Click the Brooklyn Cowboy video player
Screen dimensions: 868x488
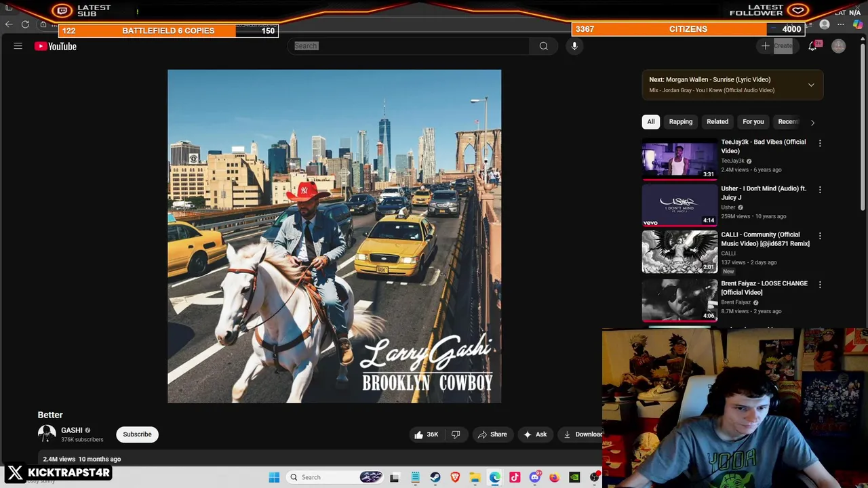pyautogui.click(x=334, y=236)
